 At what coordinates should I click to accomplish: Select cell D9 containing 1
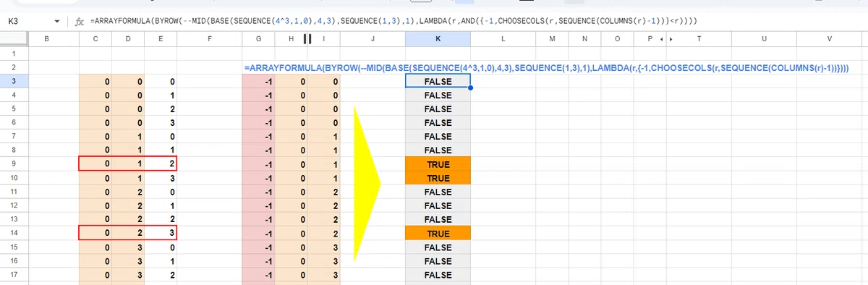point(128,164)
